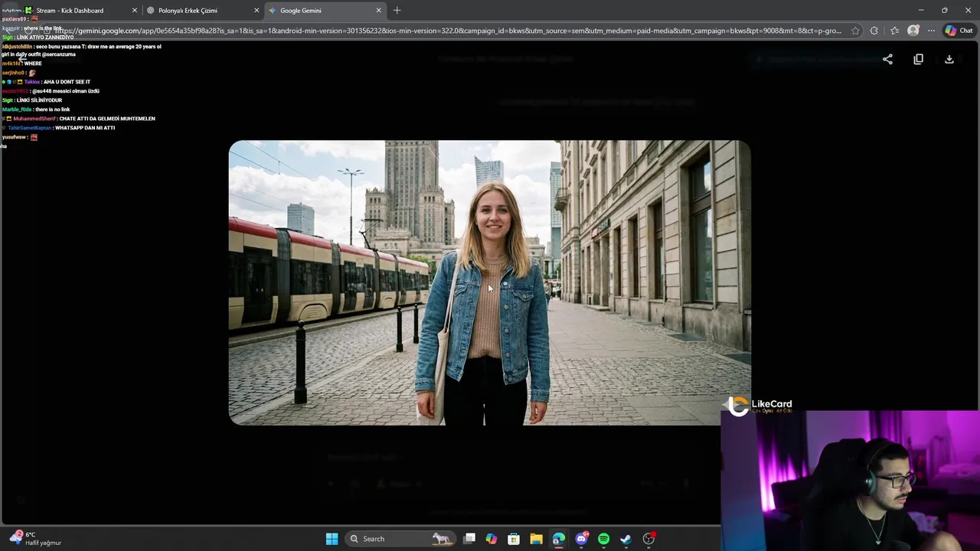Open a new browser tab
Image resolution: width=980 pixels, height=551 pixels.
397,11
